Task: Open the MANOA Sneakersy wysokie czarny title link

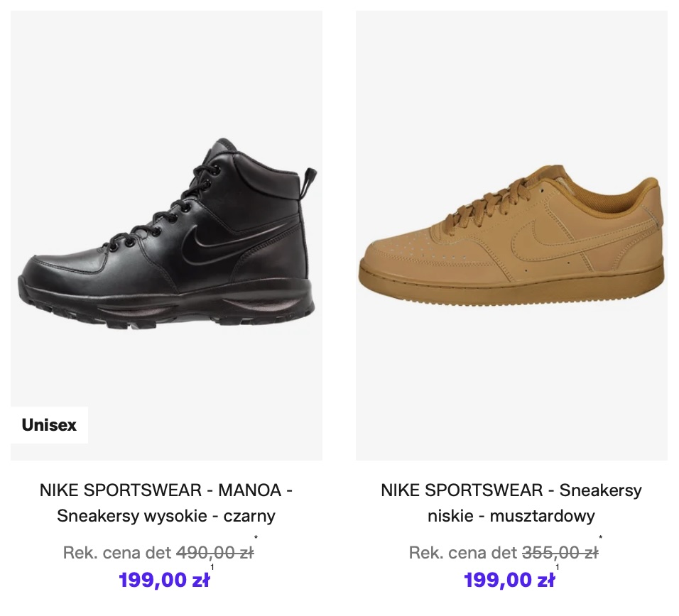Action: (166, 502)
